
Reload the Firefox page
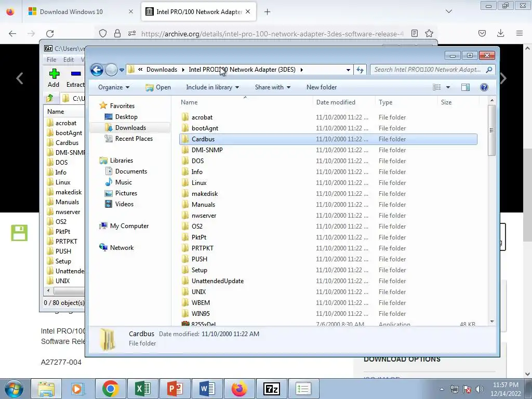click(50, 34)
